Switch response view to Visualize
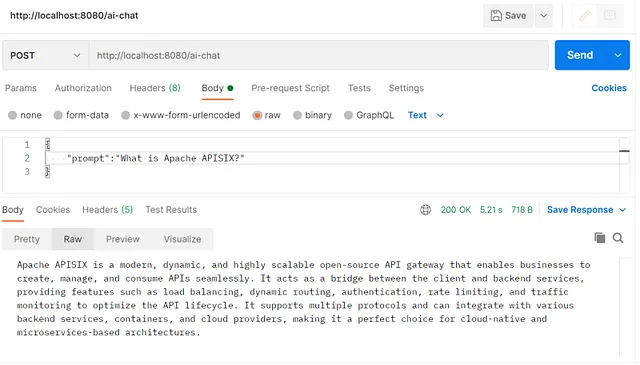Image resolution: width=640 pixels, height=365 pixels. pos(182,239)
